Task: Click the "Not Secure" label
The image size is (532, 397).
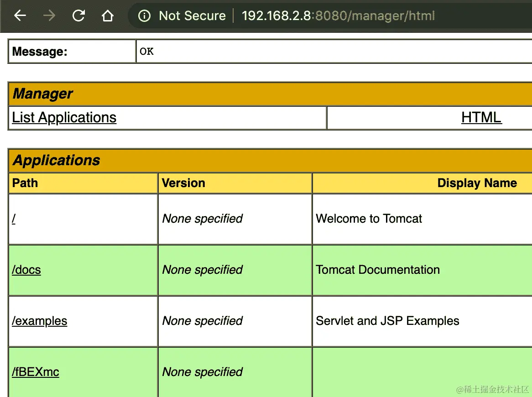Action: pyautogui.click(x=192, y=16)
